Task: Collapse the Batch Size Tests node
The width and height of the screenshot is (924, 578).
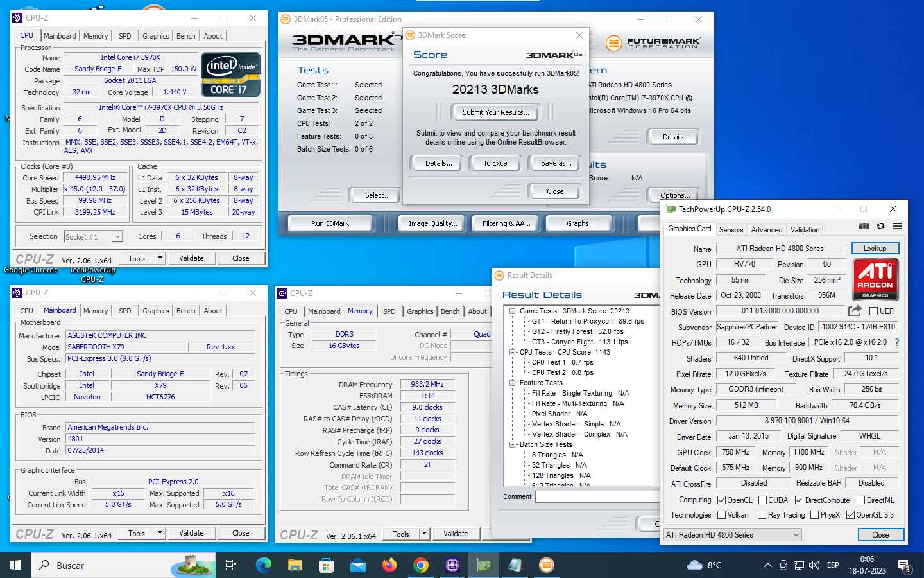Action: click(x=513, y=444)
